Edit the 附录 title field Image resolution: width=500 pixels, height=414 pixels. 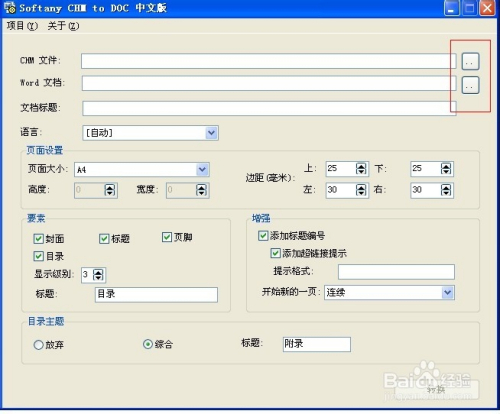tap(317, 344)
